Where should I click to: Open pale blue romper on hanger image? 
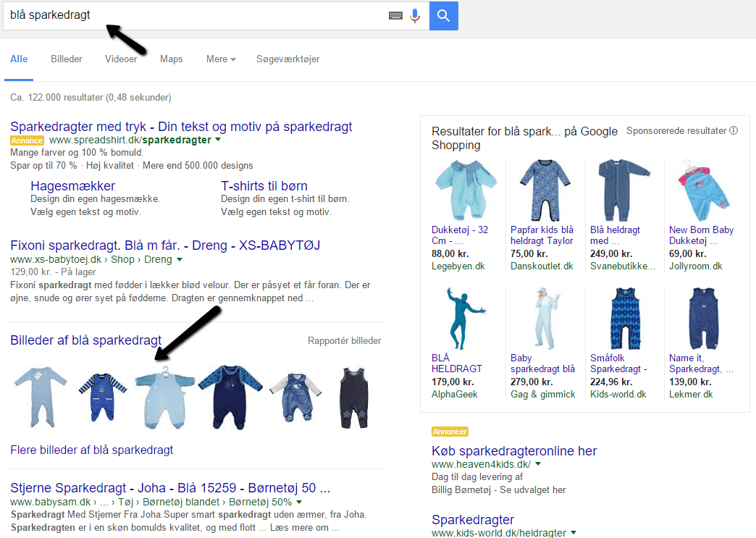click(x=165, y=398)
